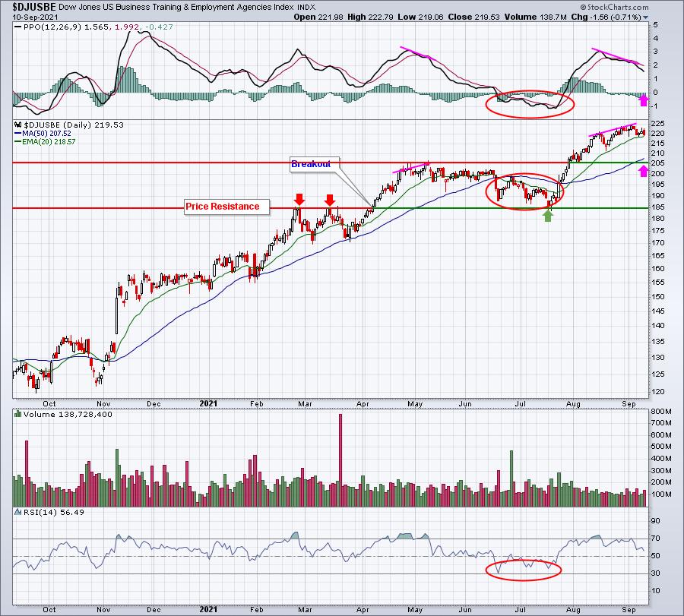Click the Sep label under the RSI panel
The height and width of the screenshot is (616, 684).
point(629,609)
